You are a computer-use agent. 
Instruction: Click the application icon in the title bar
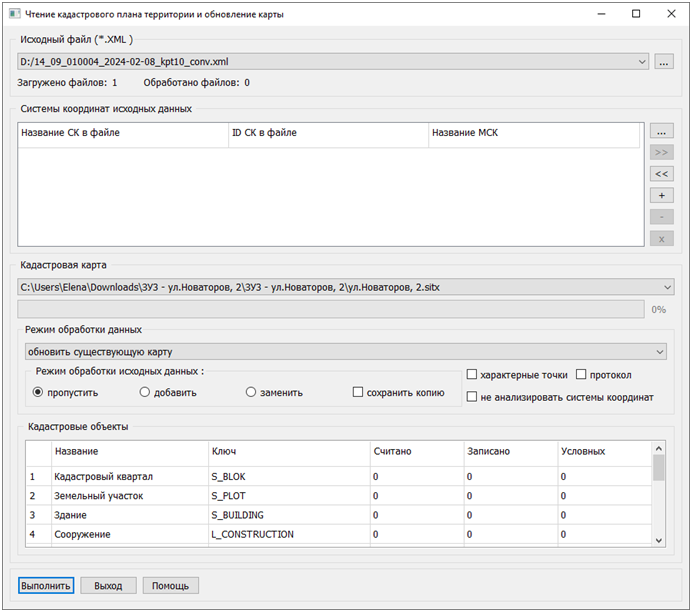click(x=14, y=15)
